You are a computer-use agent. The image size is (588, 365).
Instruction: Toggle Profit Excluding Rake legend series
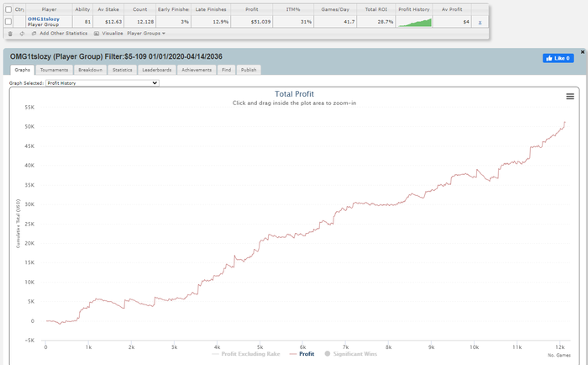click(246, 354)
